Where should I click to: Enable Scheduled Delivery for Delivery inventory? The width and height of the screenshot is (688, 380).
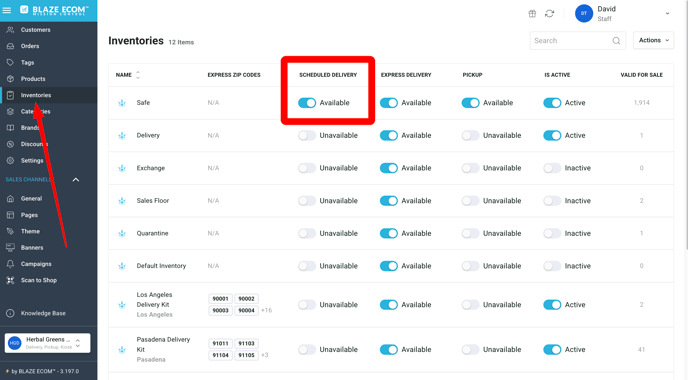307,136
